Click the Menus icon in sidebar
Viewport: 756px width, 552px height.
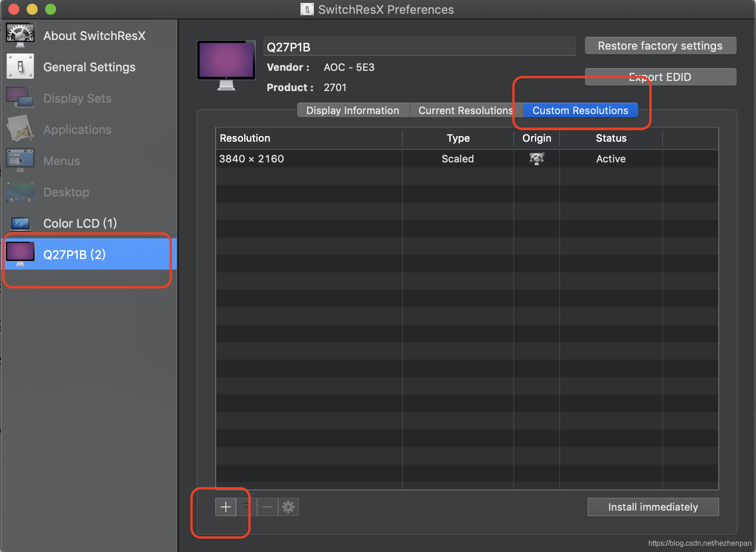click(x=20, y=161)
